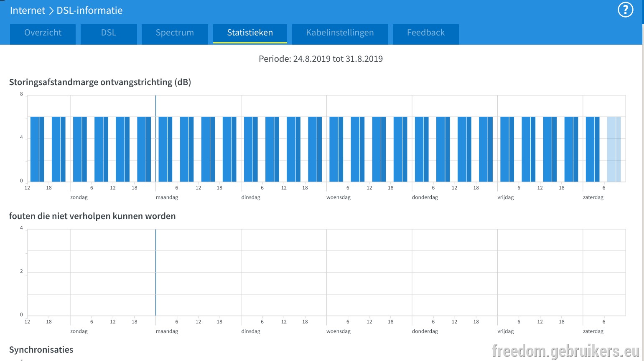This screenshot has width=644, height=361.
Task: Click the maandag label under the margin chart
Action: point(167,197)
